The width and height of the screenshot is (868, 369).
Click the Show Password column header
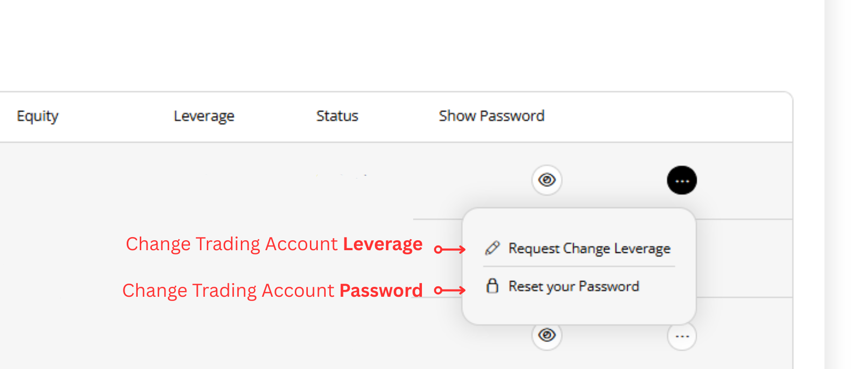pyautogui.click(x=492, y=116)
